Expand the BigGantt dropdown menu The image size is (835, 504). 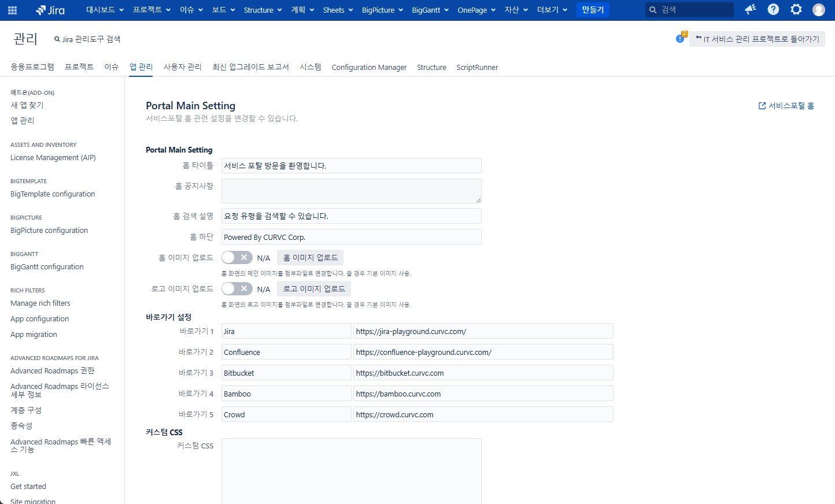[430, 10]
